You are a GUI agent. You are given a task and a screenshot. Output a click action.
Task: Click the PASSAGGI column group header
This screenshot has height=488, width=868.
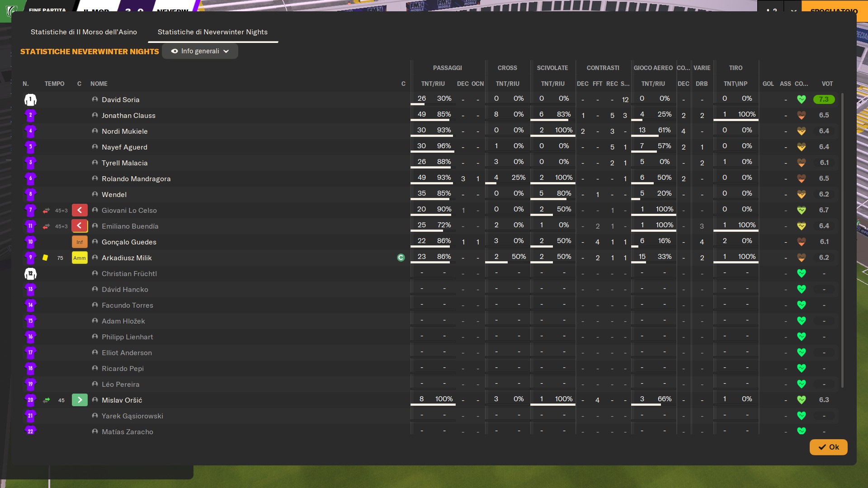tap(447, 68)
